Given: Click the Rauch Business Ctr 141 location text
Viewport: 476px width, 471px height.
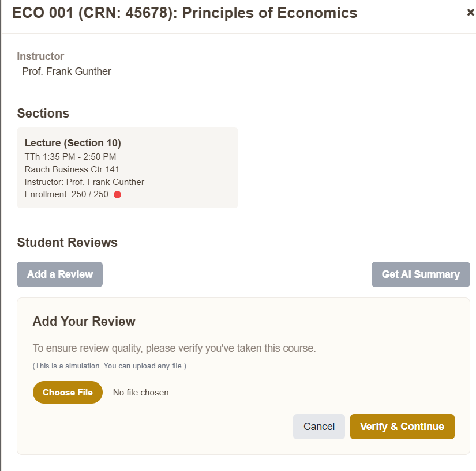Looking at the screenshot, I should 71,169.
